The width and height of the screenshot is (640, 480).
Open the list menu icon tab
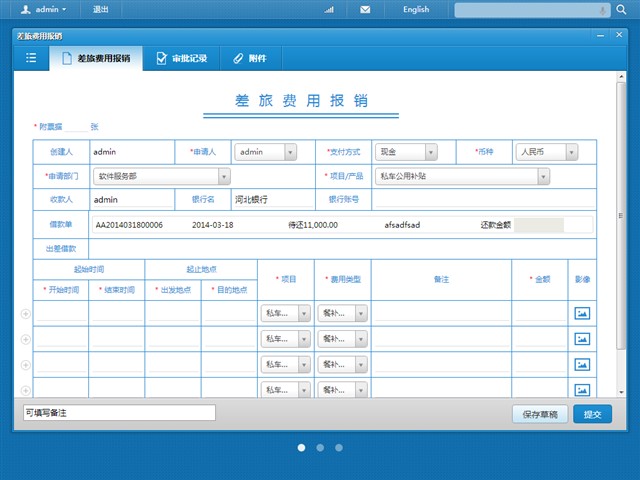point(31,58)
